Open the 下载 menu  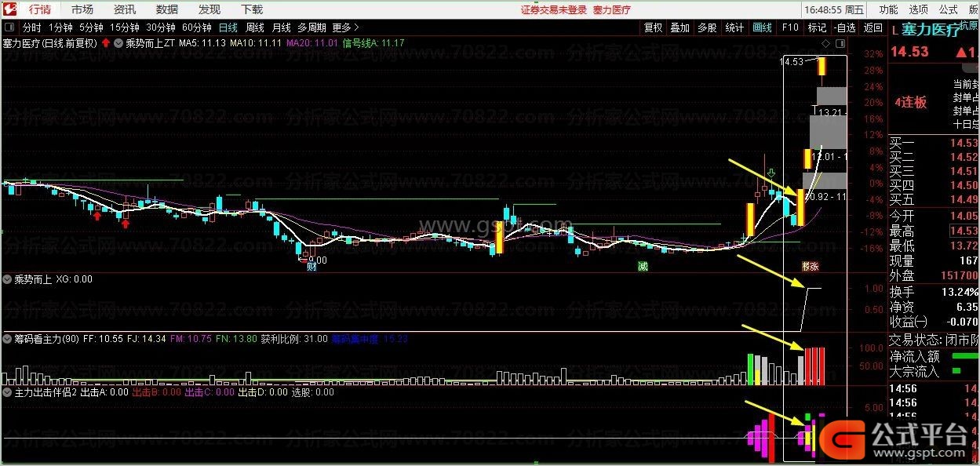(x=251, y=9)
